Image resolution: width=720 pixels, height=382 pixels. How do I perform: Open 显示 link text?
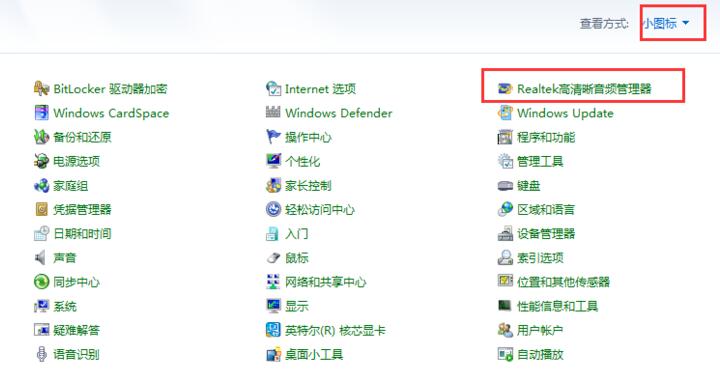(x=297, y=306)
